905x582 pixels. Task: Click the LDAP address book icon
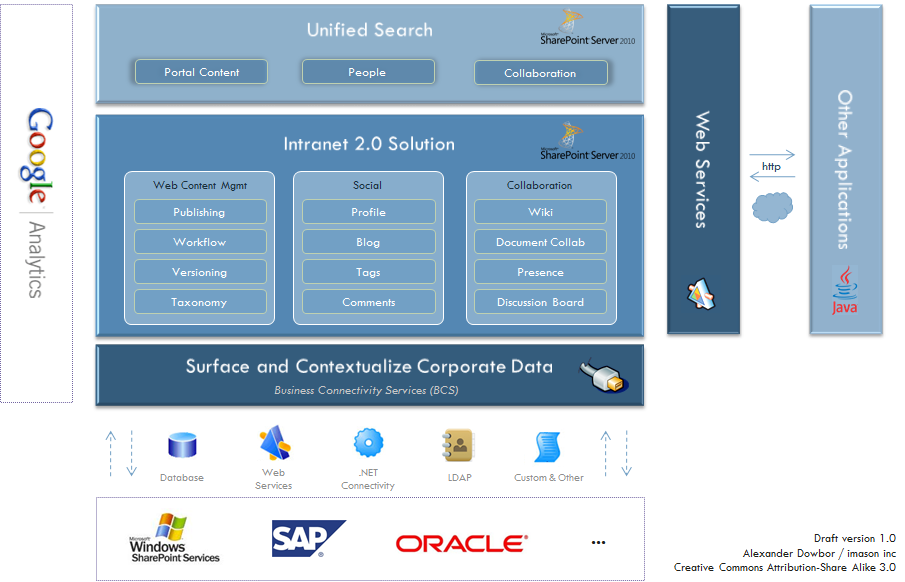point(457,446)
